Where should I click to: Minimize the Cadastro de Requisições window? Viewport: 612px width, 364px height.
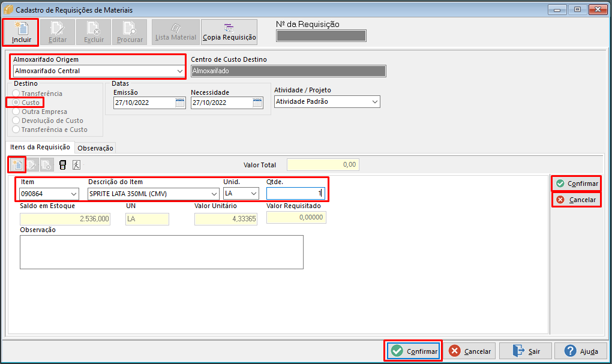557,10
